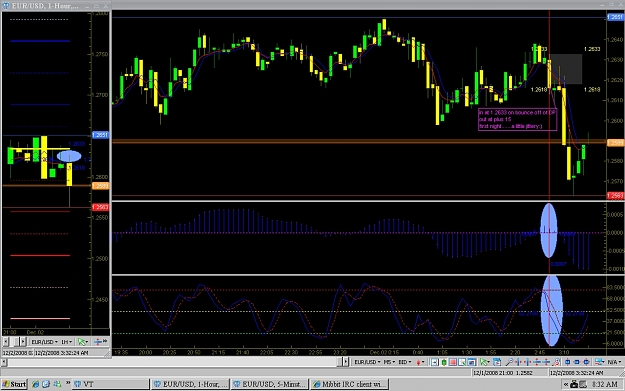
Task: Open the Windows Start menu
Action: [14, 384]
